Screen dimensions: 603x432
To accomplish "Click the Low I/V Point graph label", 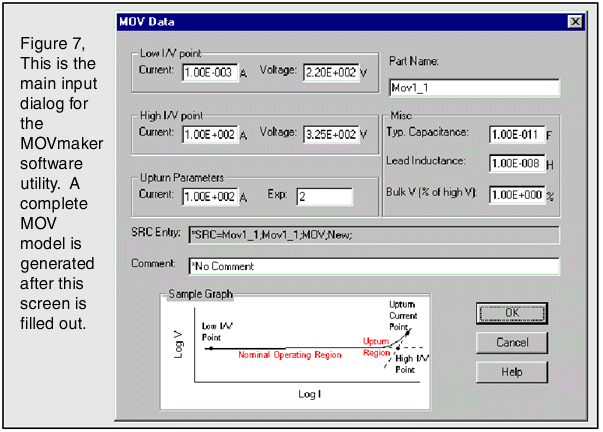I will [x=216, y=330].
